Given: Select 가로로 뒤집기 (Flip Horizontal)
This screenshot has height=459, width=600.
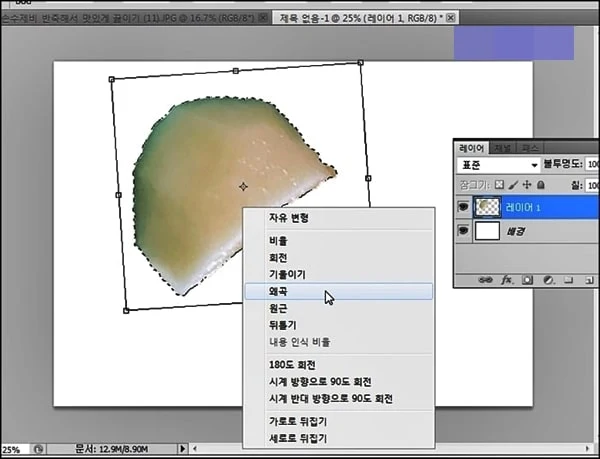Looking at the screenshot, I should (339, 422).
